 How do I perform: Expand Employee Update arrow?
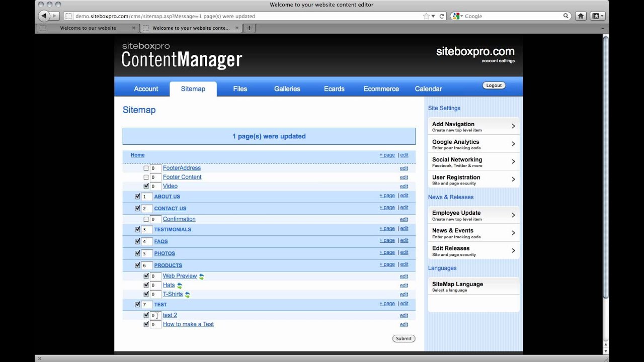[513, 215]
